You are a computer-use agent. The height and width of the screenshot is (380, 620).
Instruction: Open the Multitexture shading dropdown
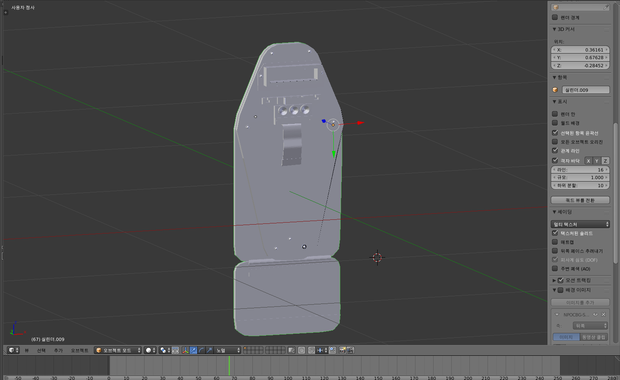tap(580, 224)
